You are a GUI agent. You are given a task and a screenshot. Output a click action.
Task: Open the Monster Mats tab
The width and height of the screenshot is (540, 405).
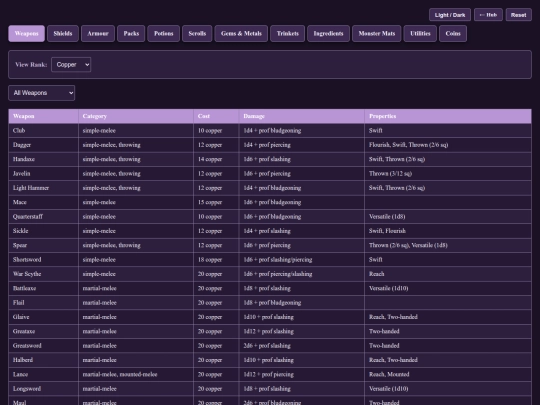tap(376, 33)
